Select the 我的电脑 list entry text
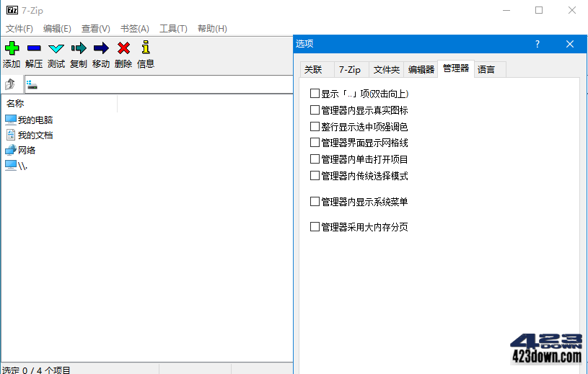 click(35, 120)
